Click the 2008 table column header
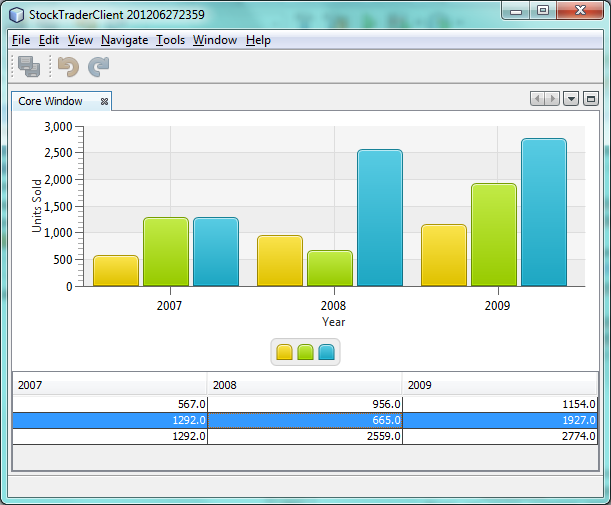The image size is (611, 505). pyautogui.click(x=304, y=384)
